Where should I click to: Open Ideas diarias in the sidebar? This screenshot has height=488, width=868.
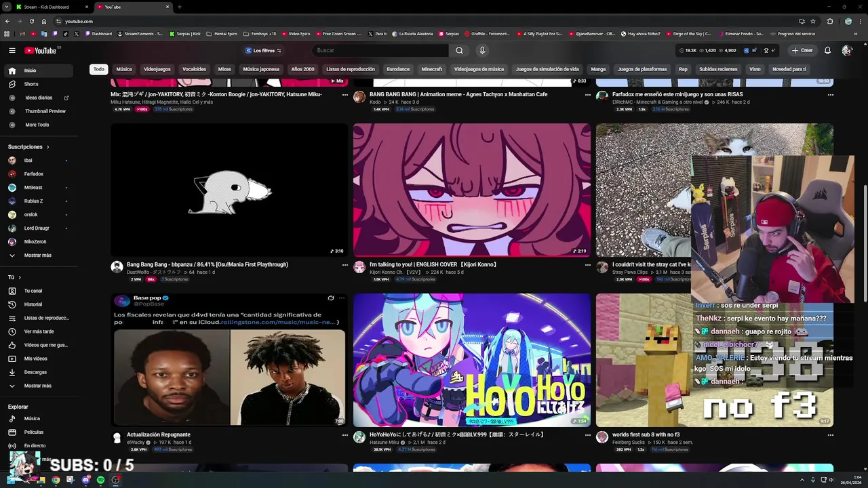coord(39,98)
